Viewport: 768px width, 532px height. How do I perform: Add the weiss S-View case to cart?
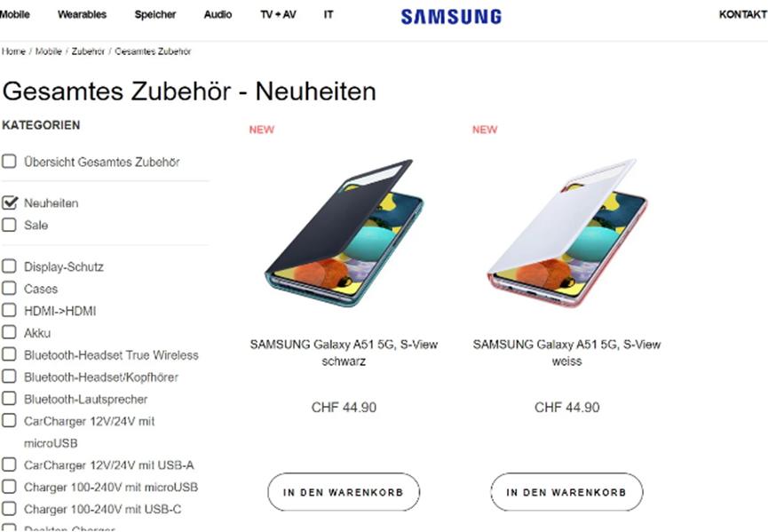coord(566,492)
